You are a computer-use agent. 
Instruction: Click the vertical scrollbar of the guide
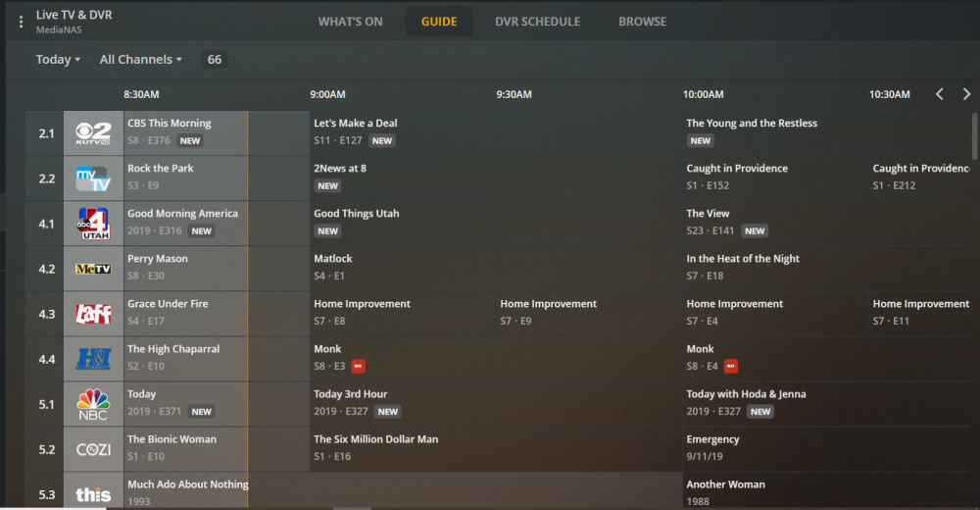click(x=974, y=135)
